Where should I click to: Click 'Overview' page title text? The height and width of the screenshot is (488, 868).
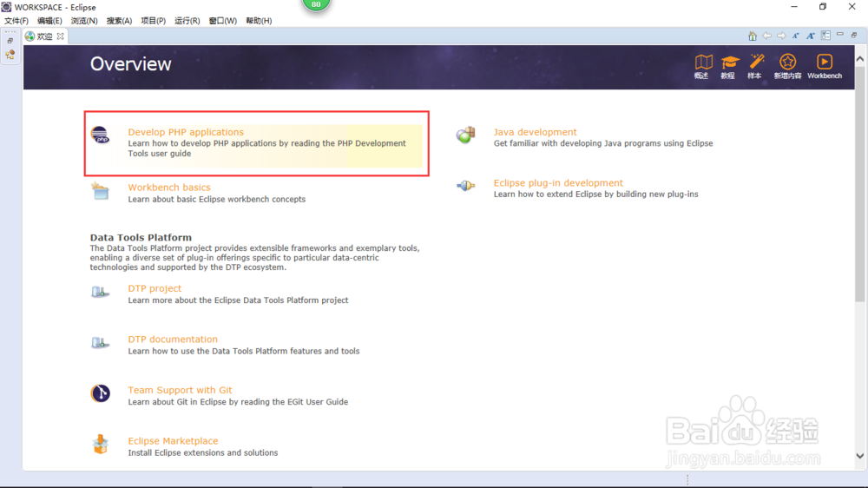pos(131,63)
